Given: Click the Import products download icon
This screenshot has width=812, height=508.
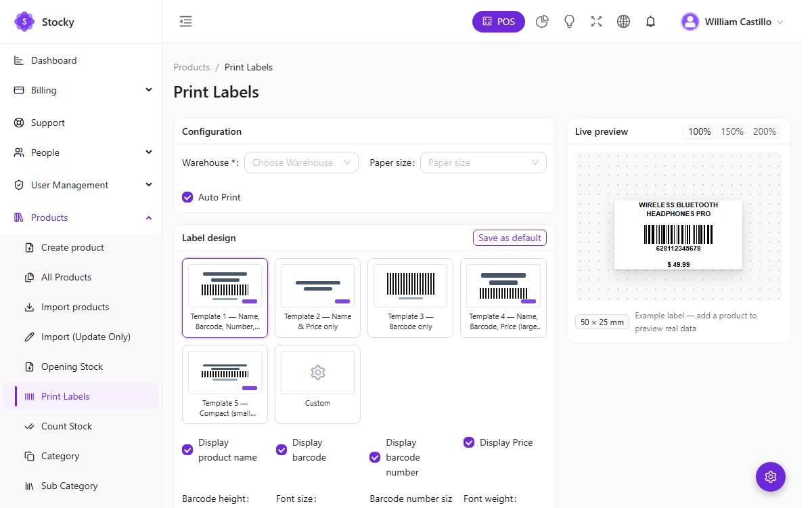Looking at the screenshot, I should point(29,307).
